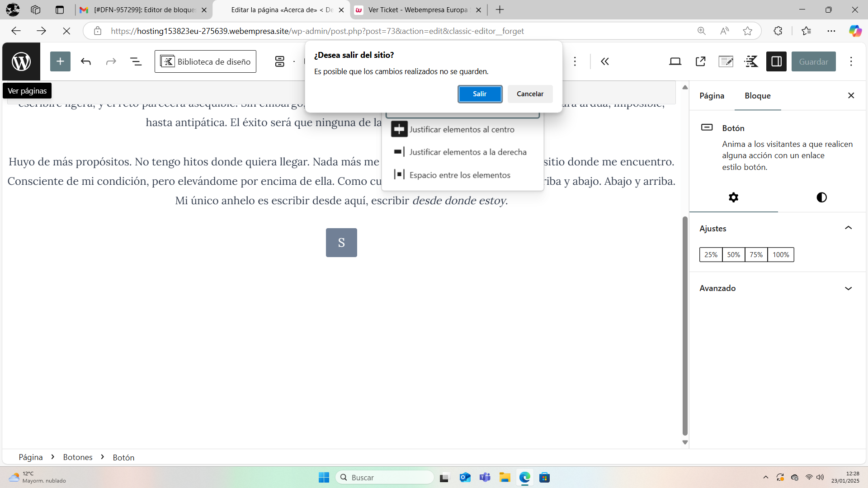This screenshot has height=488, width=868.
Task: Open the block styles half-circle tab
Action: 821,197
